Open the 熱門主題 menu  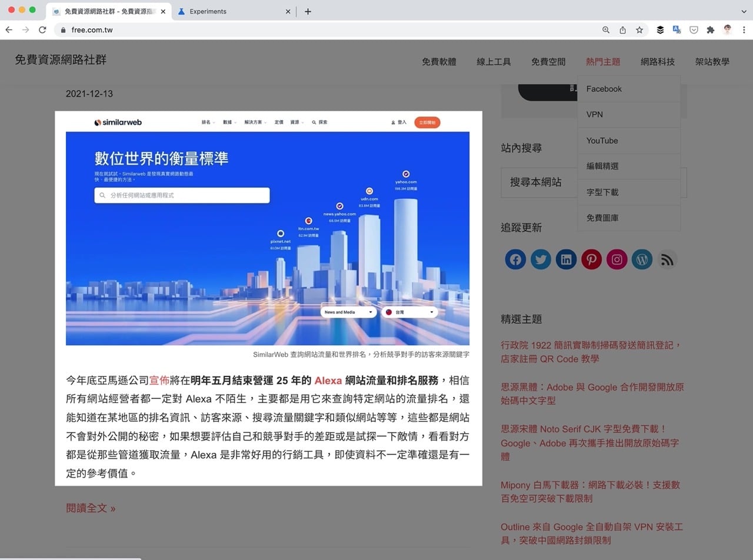(x=603, y=61)
